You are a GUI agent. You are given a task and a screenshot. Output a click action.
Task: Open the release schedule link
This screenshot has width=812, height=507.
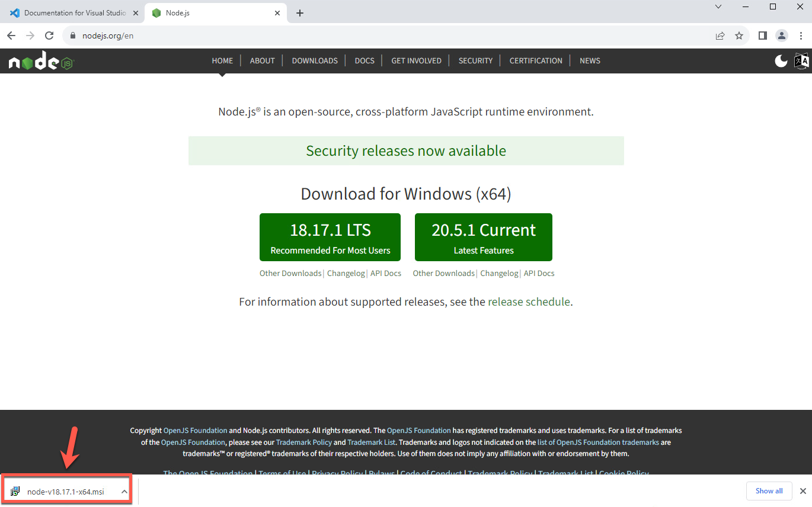pyautogui.click(x=528, y=301)
